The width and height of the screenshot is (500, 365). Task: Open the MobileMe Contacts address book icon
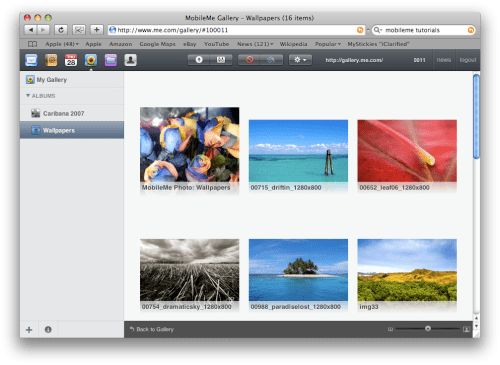coord(51,60)
